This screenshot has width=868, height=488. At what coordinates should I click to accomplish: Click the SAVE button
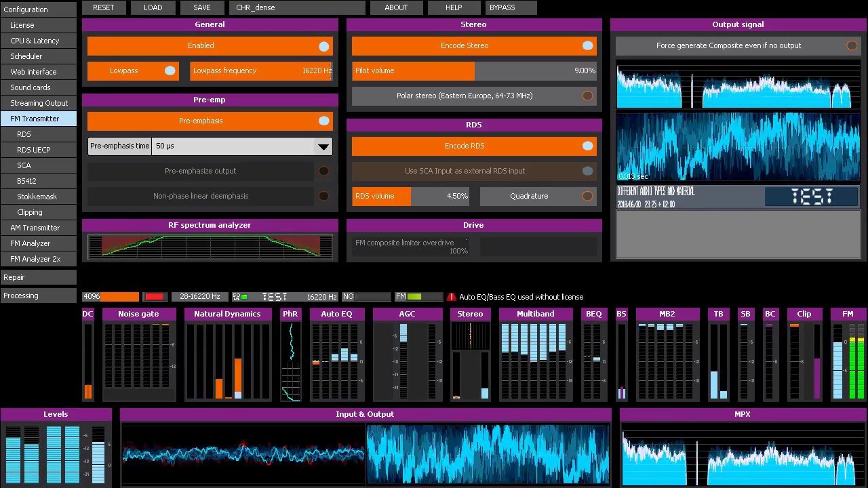tap(202, 7)
